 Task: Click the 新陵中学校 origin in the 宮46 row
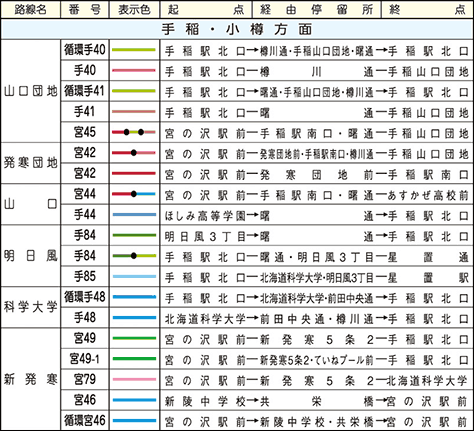click(x=205, y=401)
